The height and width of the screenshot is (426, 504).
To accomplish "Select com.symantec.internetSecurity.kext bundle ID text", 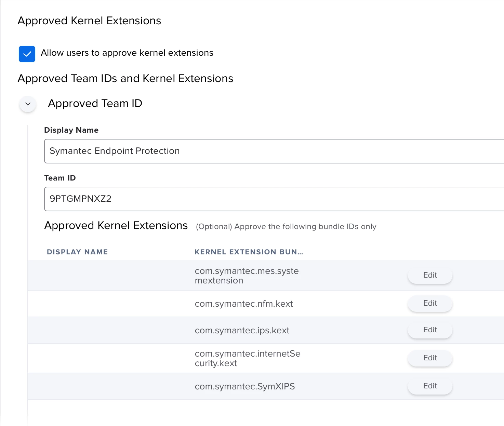I will click(x=248, y=358).
